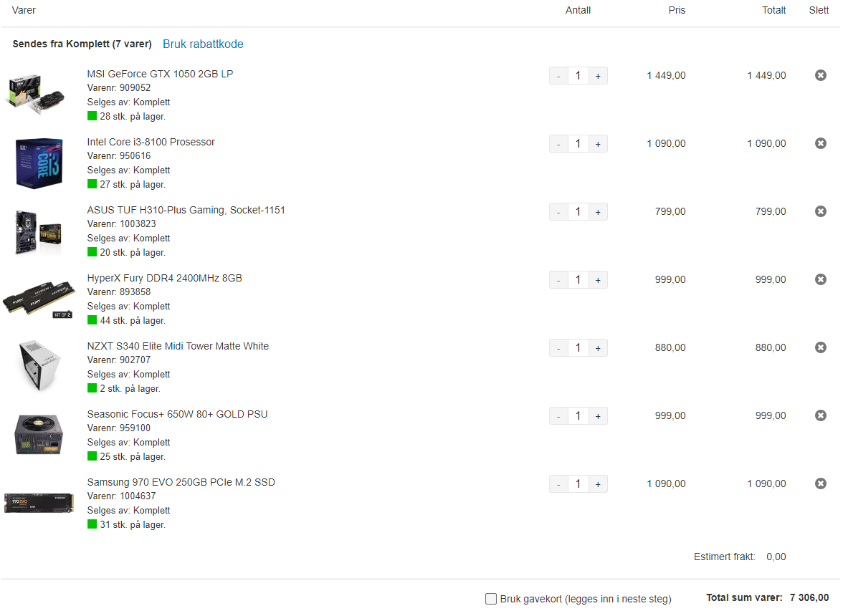Increase quantity of Intel Core i3-8100
The image size is (843, 616).
pyautogui.click(x=598, y=144)
